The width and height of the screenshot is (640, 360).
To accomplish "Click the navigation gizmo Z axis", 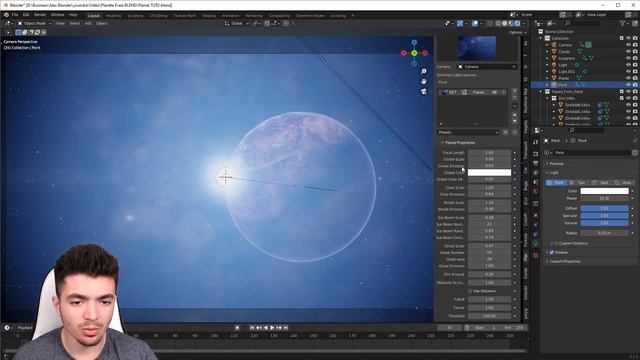I will click(x=414, y=42).
